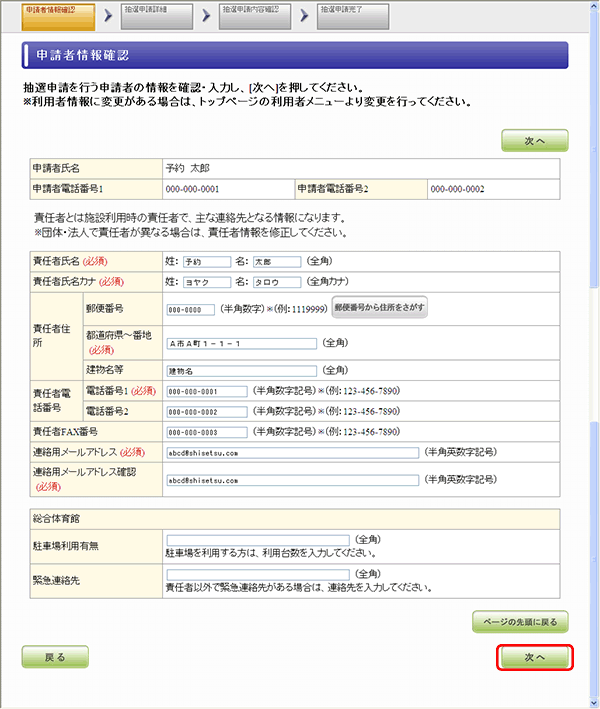Click the 責任者FAX番号 input field
The image size is (600, 709).
coord(207,432)
